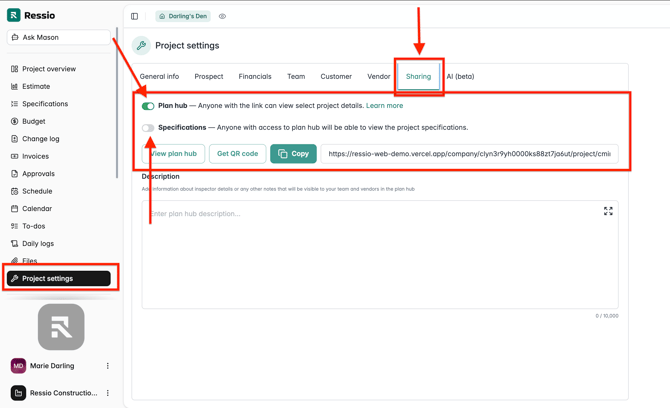Open the Calendar page
670x408 pixels.
pyautogui.click(x=37, y=209)
